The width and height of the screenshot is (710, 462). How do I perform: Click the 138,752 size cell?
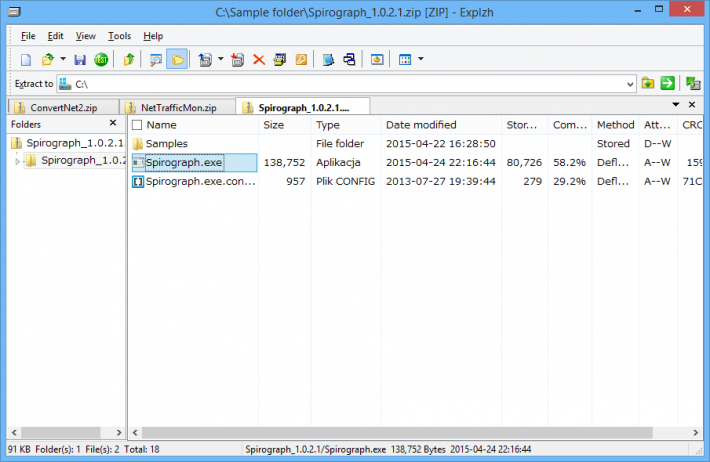[284, 163]
